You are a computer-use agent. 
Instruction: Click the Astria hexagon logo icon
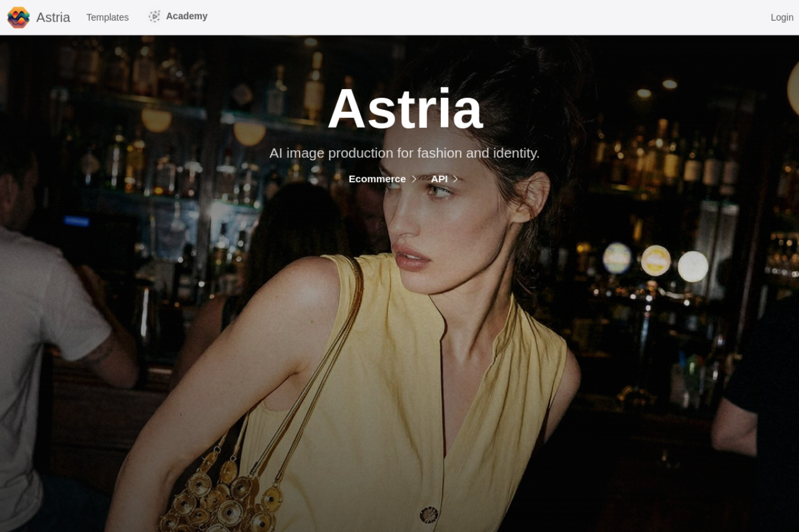coord(18,17)
